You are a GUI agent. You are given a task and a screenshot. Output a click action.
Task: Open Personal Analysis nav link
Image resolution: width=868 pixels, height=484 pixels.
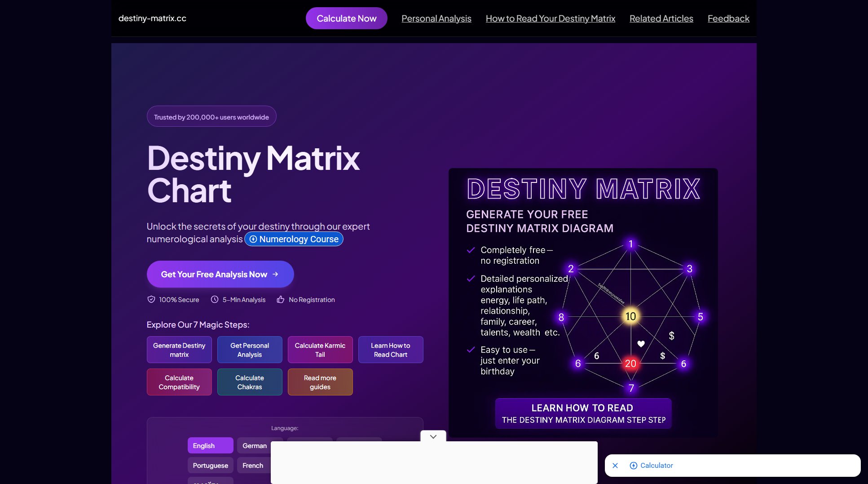tap(436, 18)
